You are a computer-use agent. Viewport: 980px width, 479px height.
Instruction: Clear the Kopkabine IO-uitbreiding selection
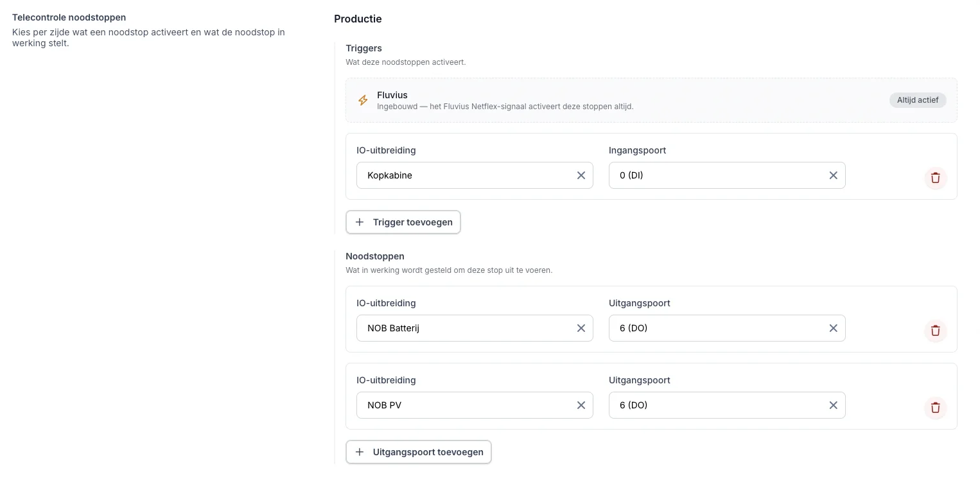[x=581, y=175]
